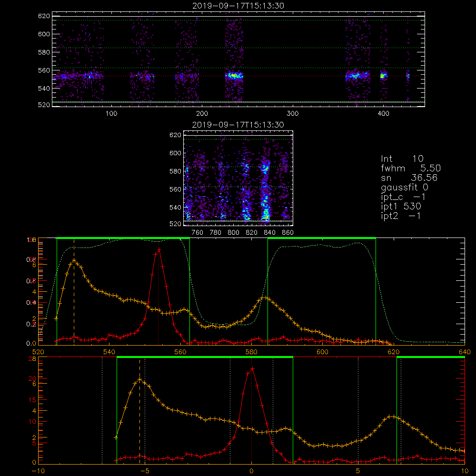Click x-axis label 580 on upper profile plot
The image size is (476, 476).
(x=251, y=352)
